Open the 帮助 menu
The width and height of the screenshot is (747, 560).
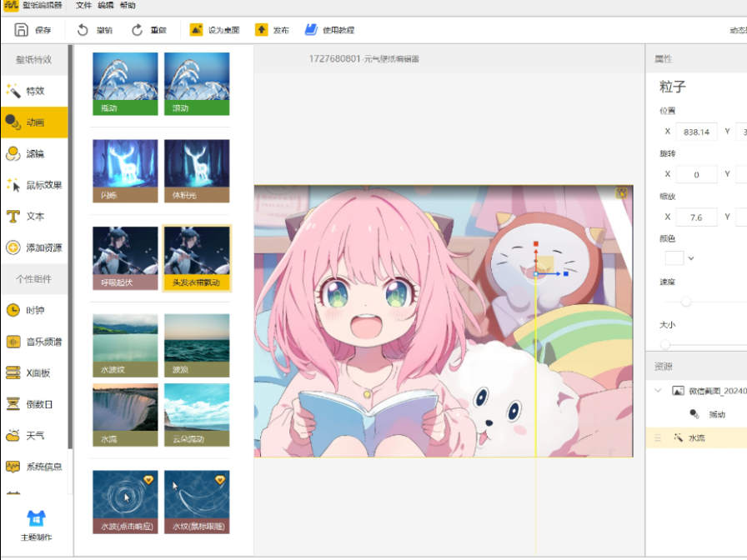pyautogui.click(x=128, y=5)
